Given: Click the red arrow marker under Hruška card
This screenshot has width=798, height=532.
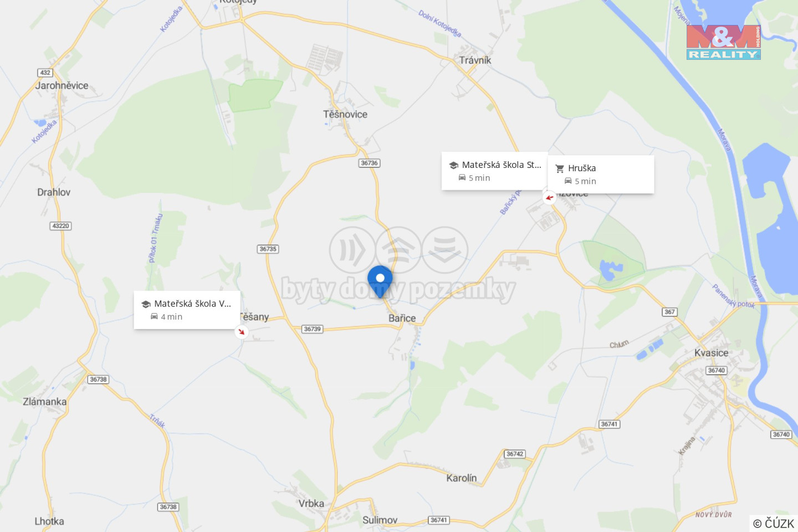Looking at the screenshot, I should click(x=549, y=197).
